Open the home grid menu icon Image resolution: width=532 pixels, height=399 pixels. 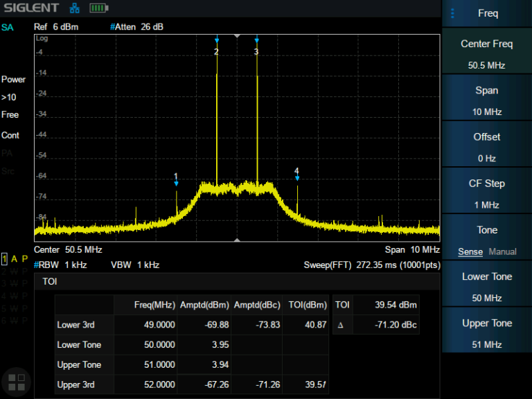tap(17, 382)
